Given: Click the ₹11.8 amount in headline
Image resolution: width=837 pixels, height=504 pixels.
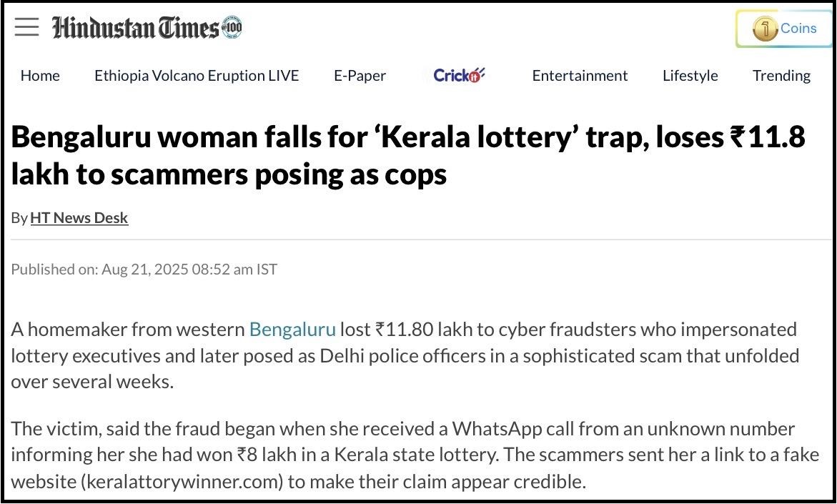Looking at the screenshot, I should (x=768, y=137).
